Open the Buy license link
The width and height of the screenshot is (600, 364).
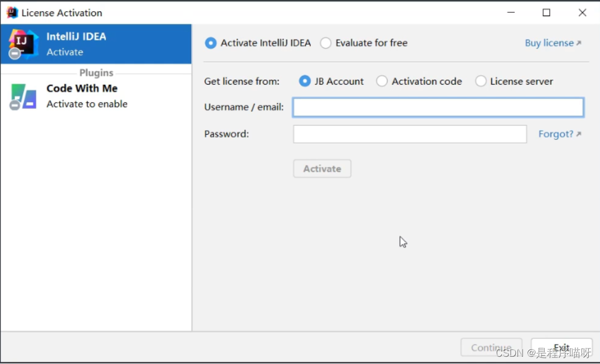pos(553,43)
